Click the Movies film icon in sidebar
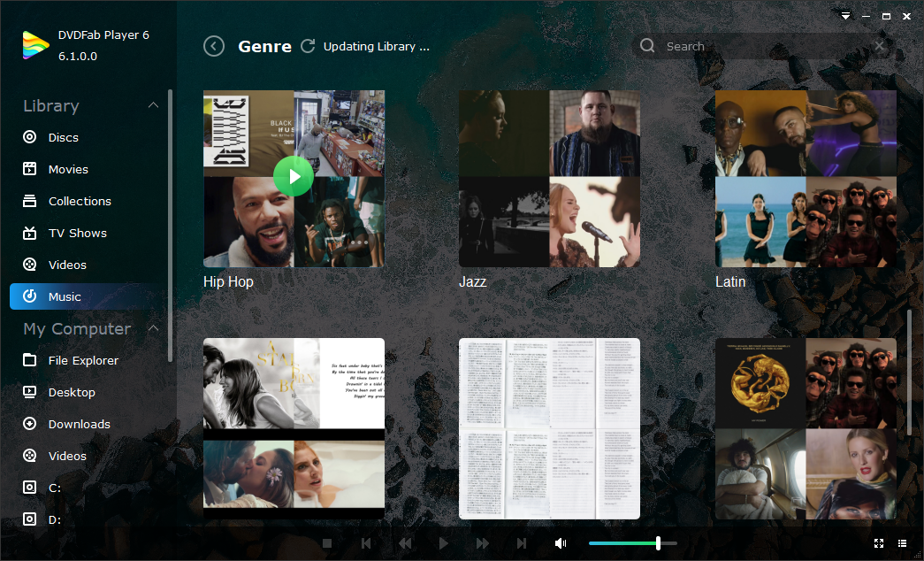 [x=29, y=169]
